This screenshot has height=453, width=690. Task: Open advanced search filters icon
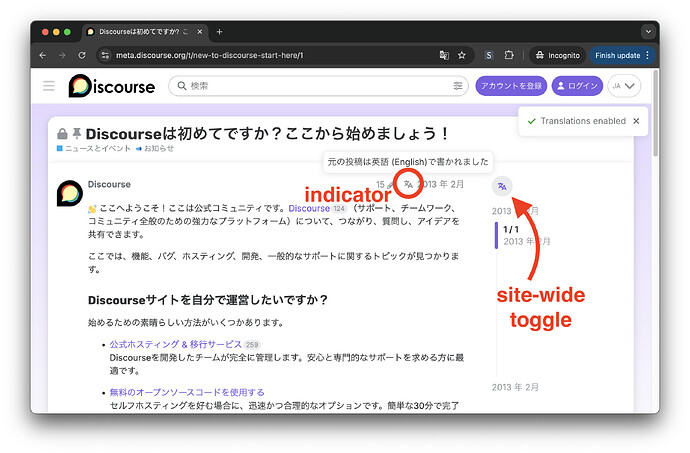tap(458, 86)
